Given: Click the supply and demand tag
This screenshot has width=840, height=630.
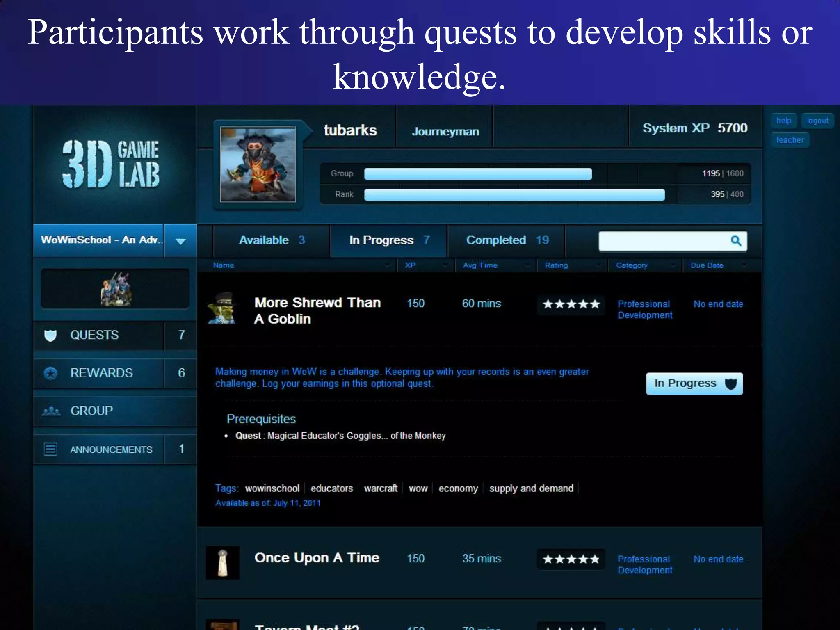Looking at the screenshot, I should (x=531, y=488).
